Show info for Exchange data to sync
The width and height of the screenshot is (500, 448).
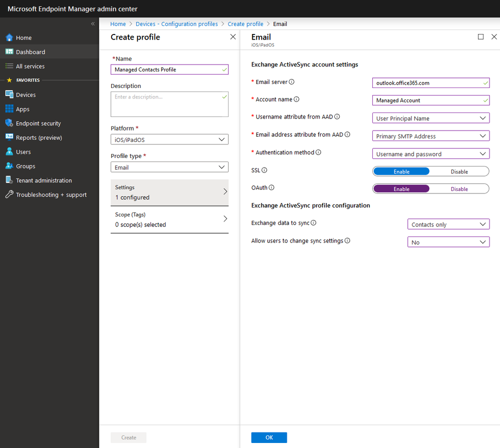(x=313, y=222)
